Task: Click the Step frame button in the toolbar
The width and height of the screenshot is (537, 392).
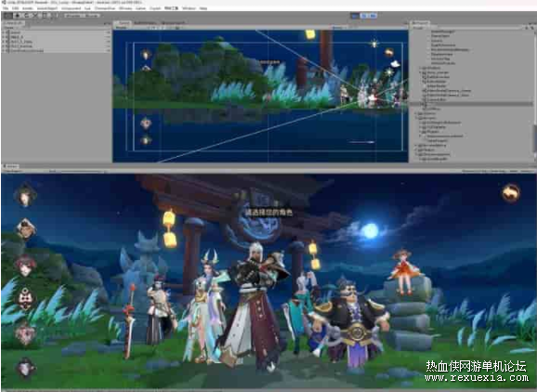Action: 373,16
